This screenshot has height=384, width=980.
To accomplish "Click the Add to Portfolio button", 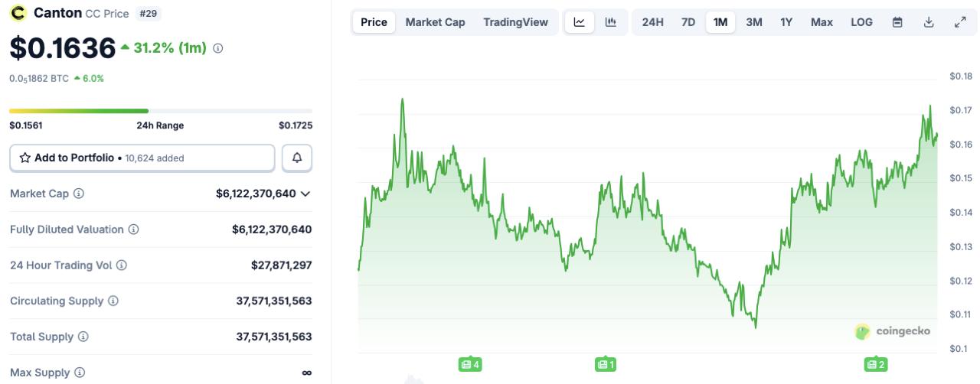I will click(x=142, y=158).
